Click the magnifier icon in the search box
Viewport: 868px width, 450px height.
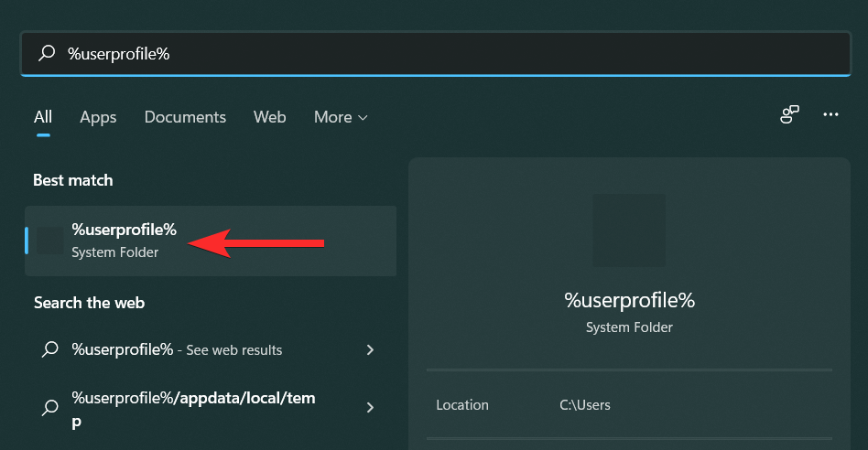pos(47,54)
